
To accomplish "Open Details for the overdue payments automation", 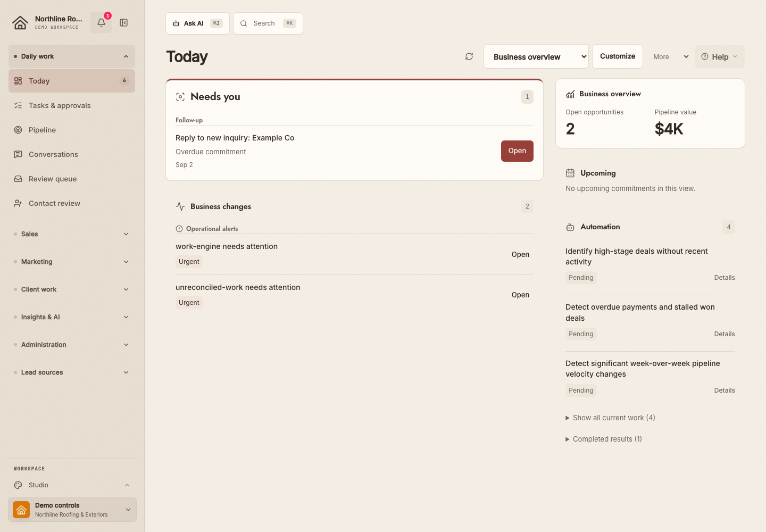I will (725, 334).
